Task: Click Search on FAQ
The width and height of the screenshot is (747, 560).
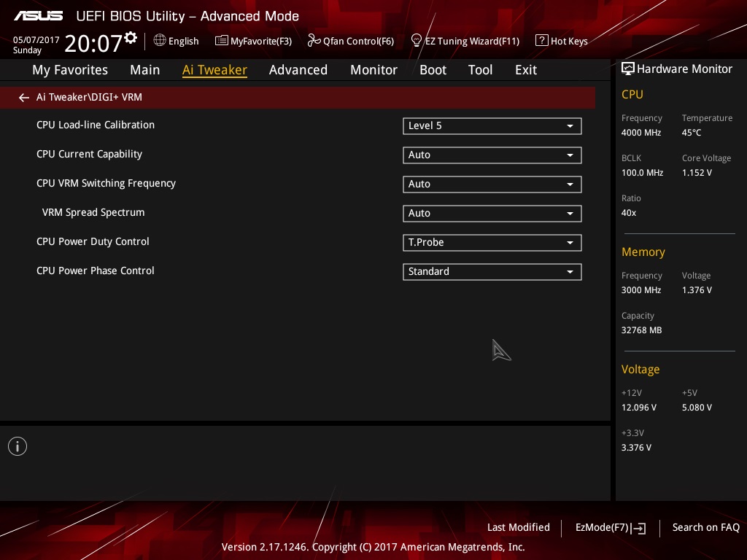Action: point(705,528)
